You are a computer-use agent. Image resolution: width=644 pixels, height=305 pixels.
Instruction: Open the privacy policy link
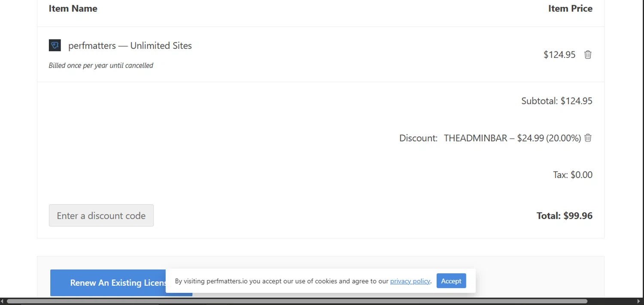point(410,281)
